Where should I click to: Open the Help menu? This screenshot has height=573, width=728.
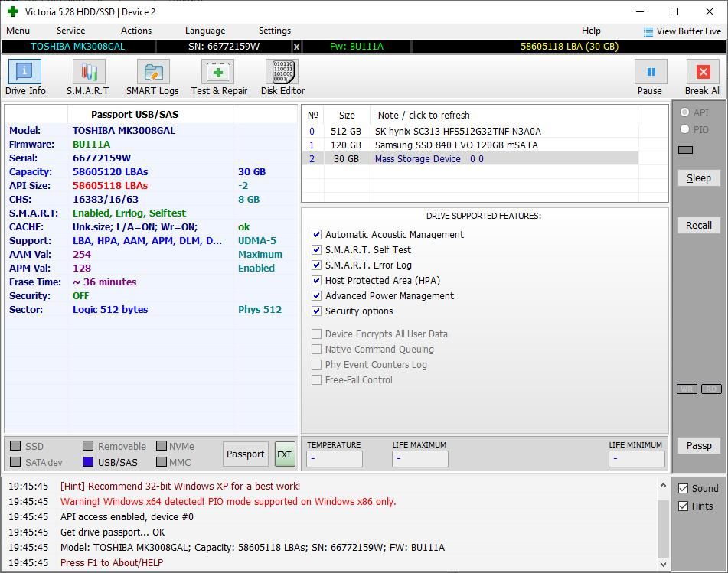[591, 31]
